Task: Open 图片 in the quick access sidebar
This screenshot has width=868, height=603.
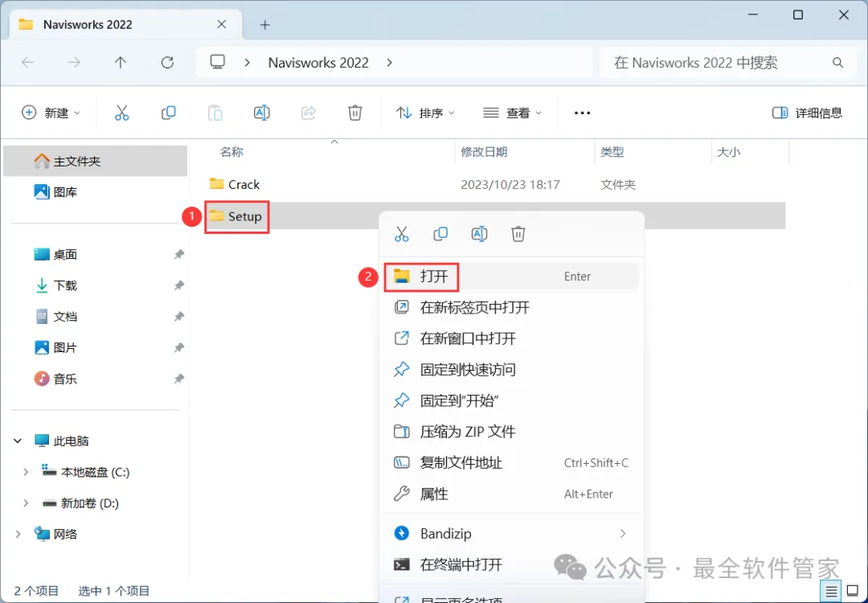Action: pyautogui.click(x=95, y=348)
